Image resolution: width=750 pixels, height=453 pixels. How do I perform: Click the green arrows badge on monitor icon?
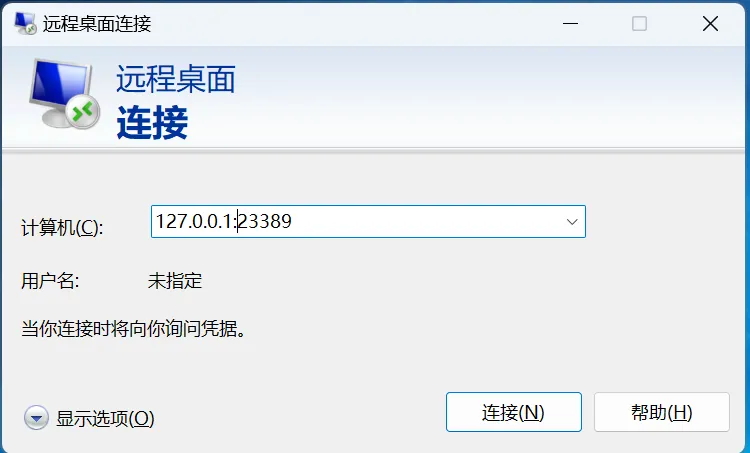pyautogui.click(x=83, y=112)
